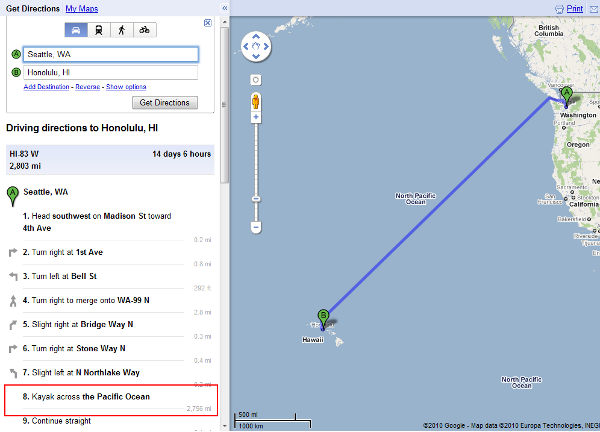
Task: Click the Print link
Action: tap(574, 9)
